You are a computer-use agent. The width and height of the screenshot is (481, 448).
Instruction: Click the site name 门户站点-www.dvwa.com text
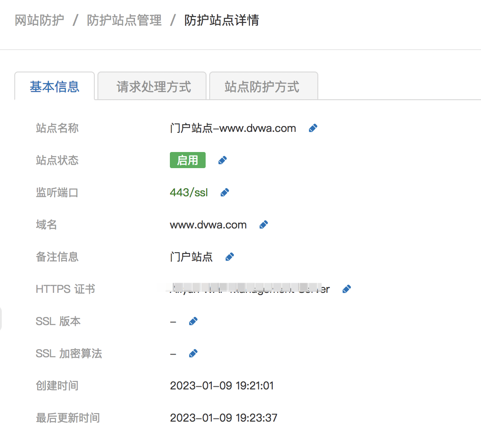click(x=233, y=128)
